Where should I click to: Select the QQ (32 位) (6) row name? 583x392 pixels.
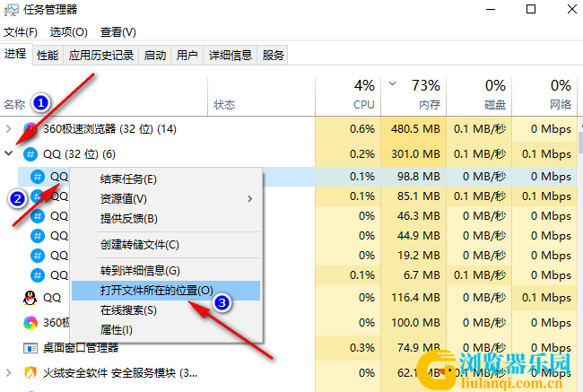[x=79, y=154]
